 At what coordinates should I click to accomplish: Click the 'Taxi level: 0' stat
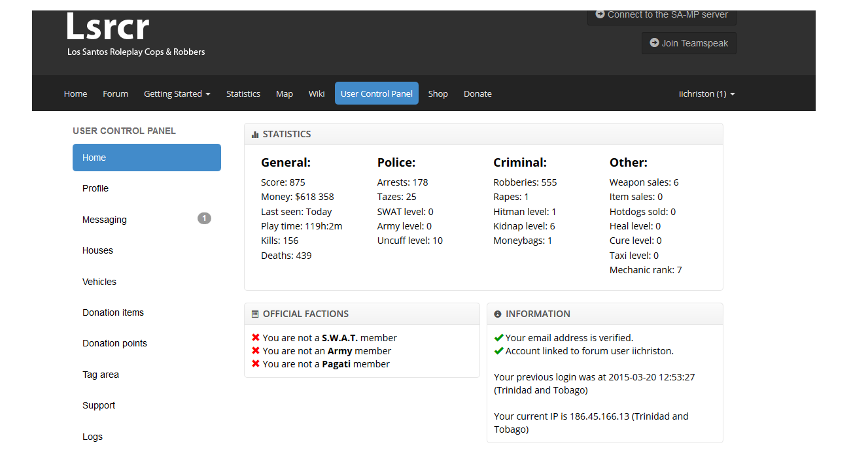[634, 256]
